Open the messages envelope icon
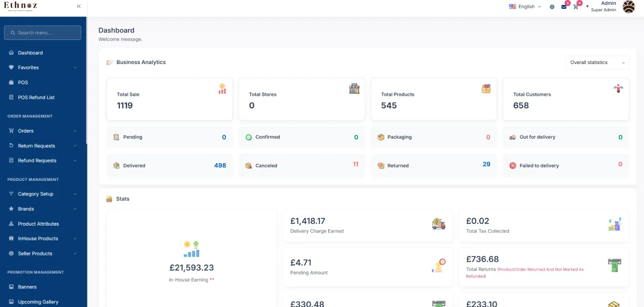This screenshot has height=307, width=644. pyautogui.click(x=564, y=7)
